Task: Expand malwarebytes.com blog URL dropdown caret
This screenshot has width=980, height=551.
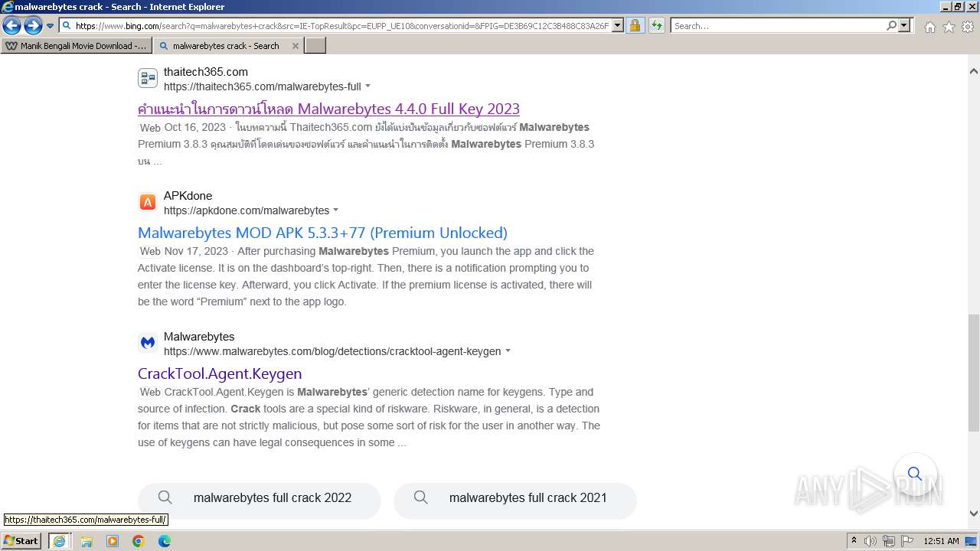Action: [508, 351]
